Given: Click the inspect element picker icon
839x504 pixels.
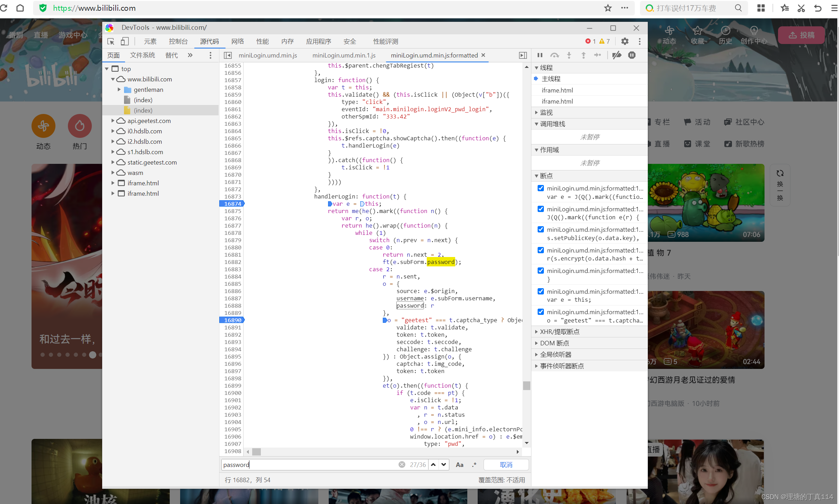Looking at the screenshot, I should 111,42.
